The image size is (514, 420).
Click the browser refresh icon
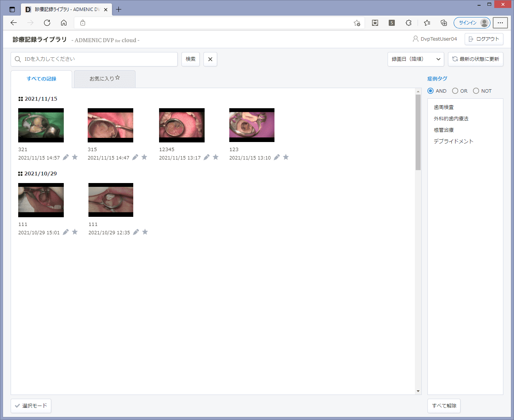(47, 23)
